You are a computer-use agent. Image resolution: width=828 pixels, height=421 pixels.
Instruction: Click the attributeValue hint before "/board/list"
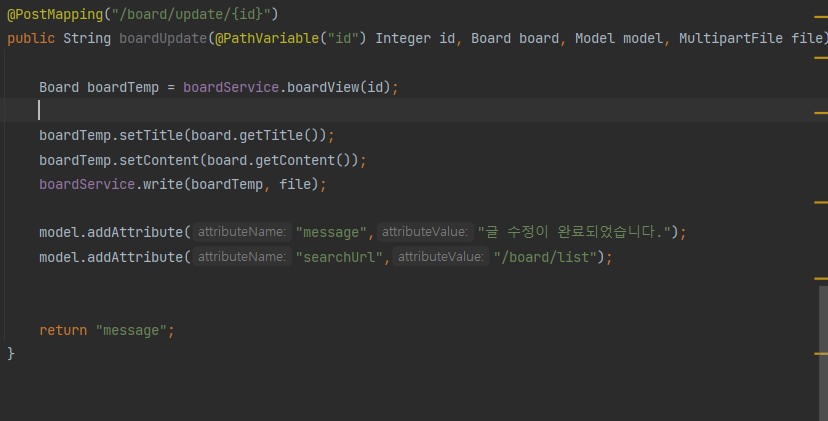pos(441,257)
